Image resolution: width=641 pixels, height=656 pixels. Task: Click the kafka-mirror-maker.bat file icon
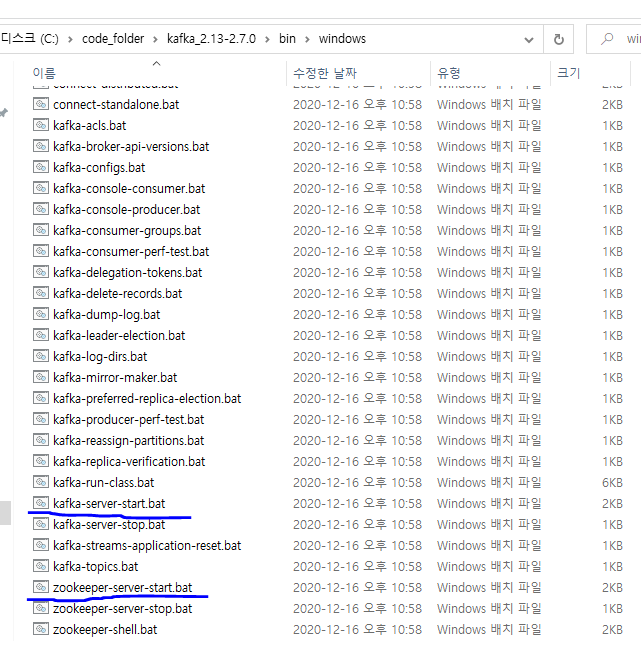[x=41, y=377]
